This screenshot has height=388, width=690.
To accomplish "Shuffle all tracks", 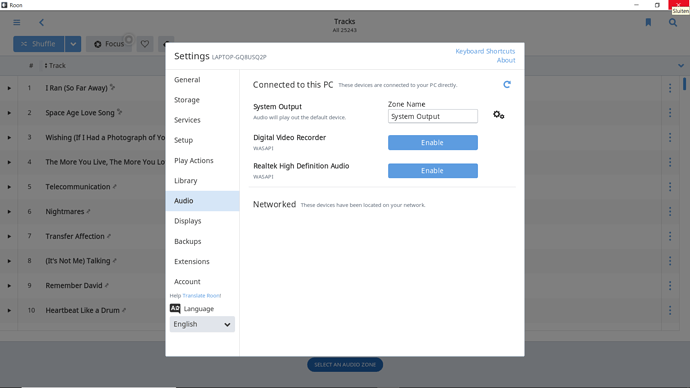I will 39,44.
